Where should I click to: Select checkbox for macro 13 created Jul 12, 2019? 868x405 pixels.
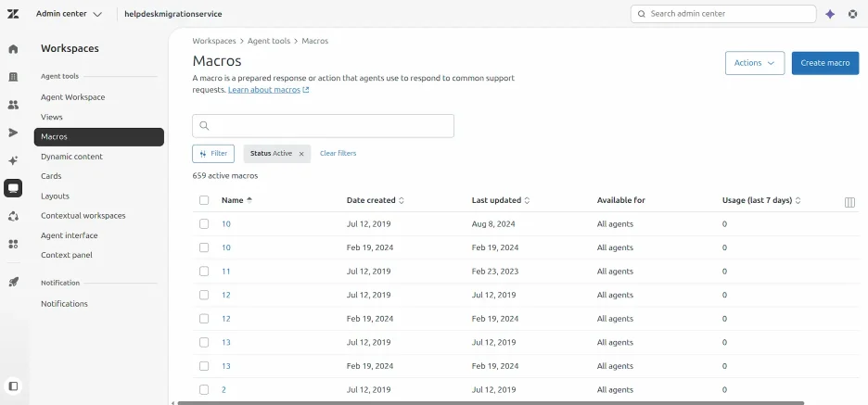[x=204, y=343]
